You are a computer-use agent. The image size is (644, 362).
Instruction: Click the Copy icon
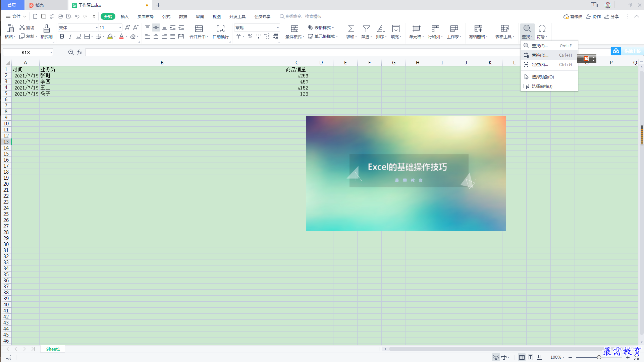coord(22,36)
